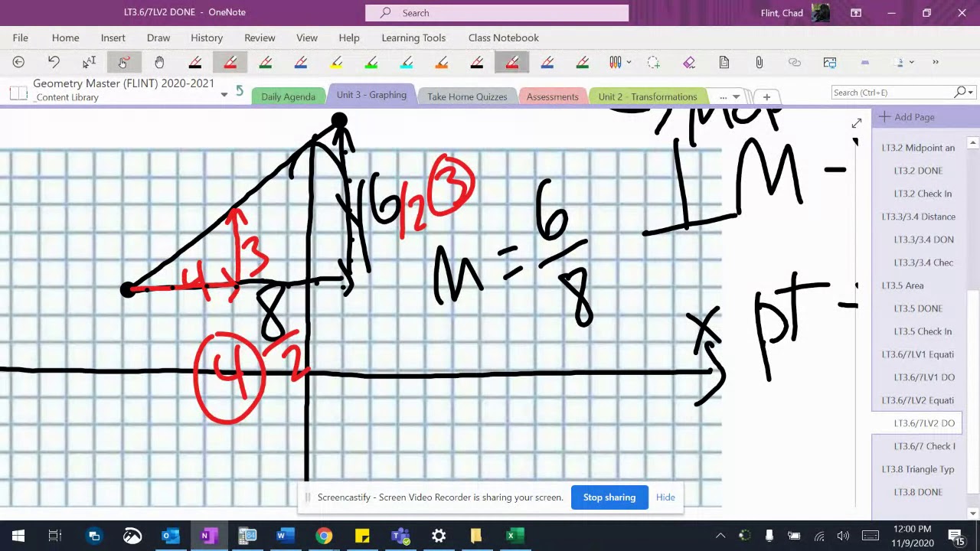Open Chrome from the taskbar
The image size is (980, 551).
coord(324,536)
